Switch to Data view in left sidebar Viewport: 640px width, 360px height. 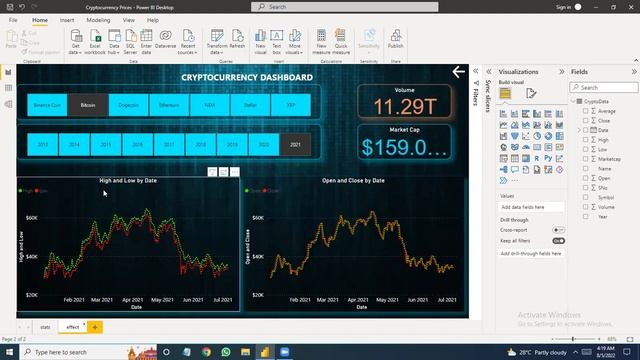pos(8,88)
